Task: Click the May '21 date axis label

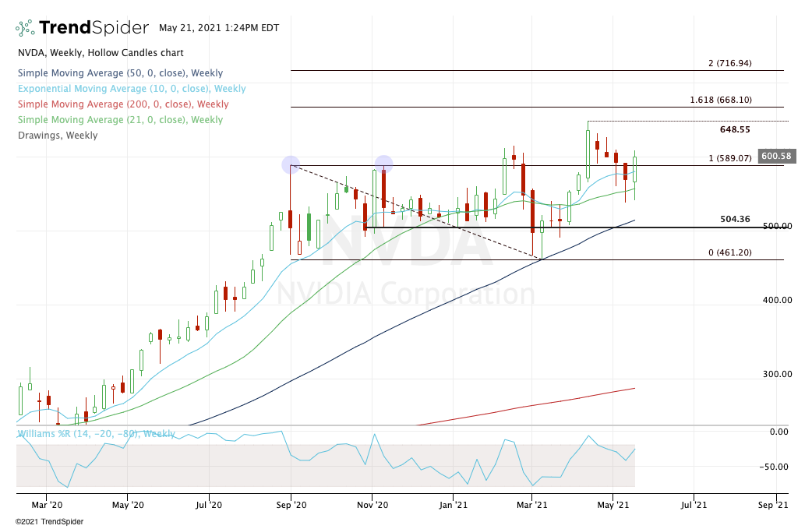Action: point(613,505)
